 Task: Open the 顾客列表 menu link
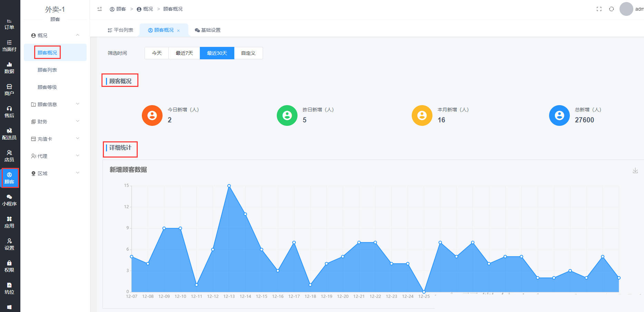pos(47,70)
